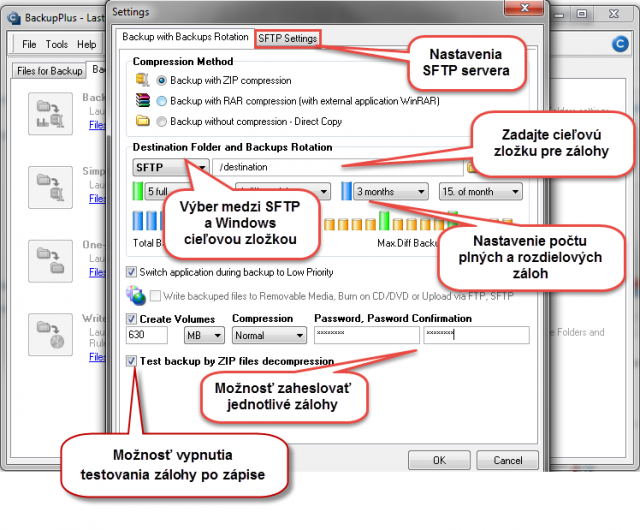Open the Compression level Normal dropdown
The height and width of the screenshot is (530, 640).
(269, 335)
